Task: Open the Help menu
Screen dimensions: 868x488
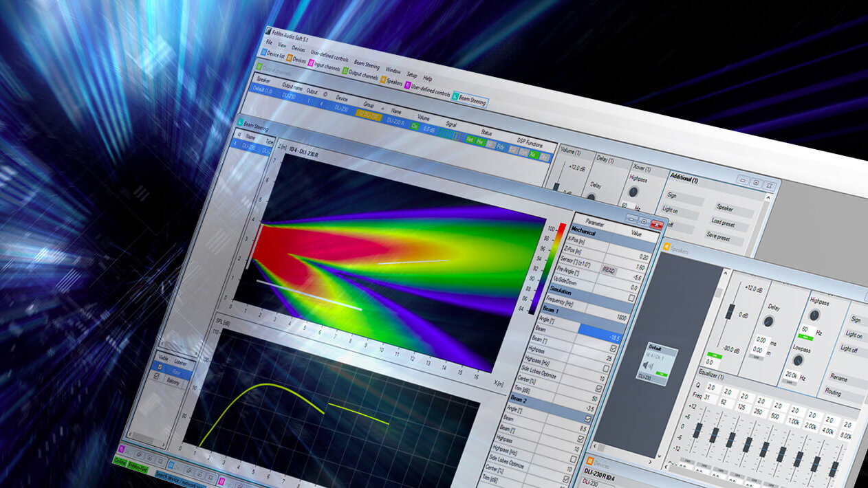Action: click(x=427, y=78)
